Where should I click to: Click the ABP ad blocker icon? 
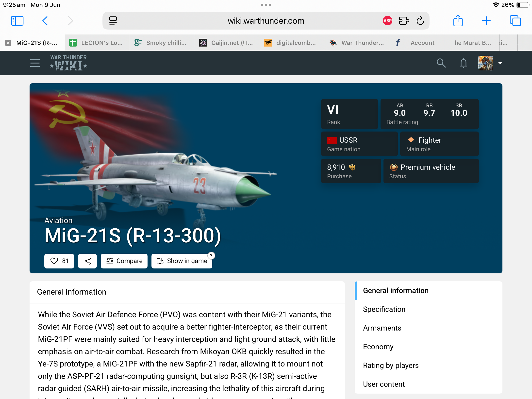pyautogui.click(x=388, y=21)
